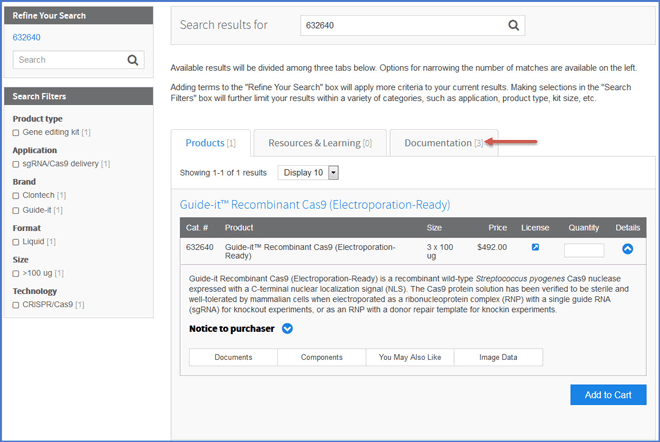
Task: Switch to the Documentation tab
Action: point(444,143)
